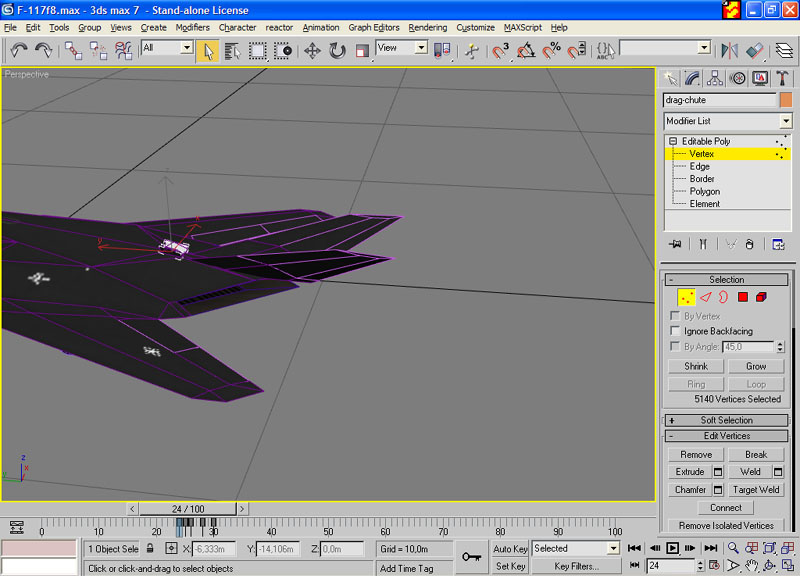
Task: Expand the Soft Selection rollout
Action: coord(727,420)
